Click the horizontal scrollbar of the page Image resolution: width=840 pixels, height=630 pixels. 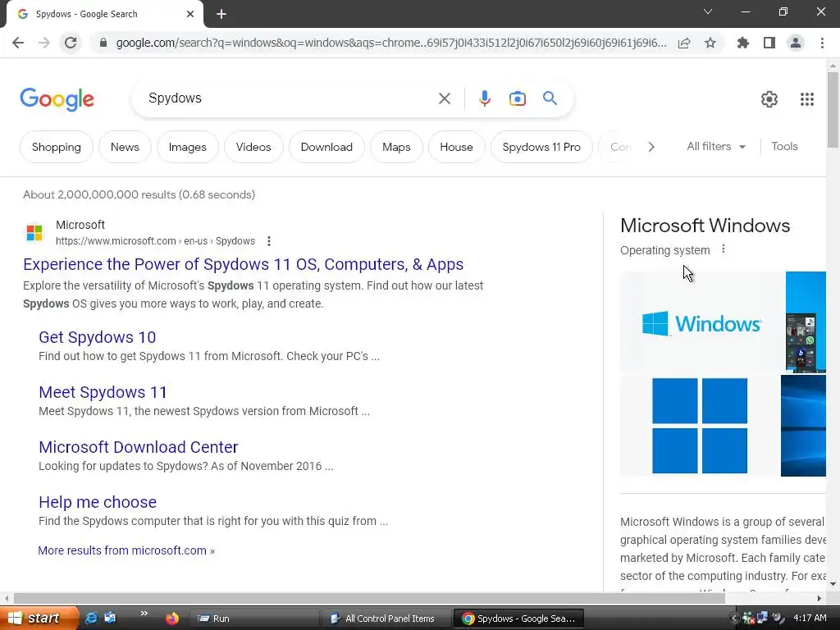point(369,598)
